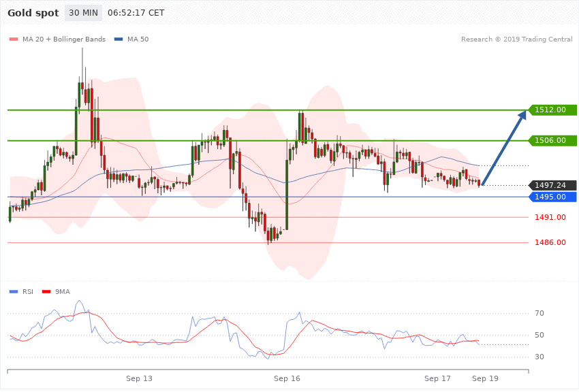Click the Sep 16 date marker

point(287,378)
